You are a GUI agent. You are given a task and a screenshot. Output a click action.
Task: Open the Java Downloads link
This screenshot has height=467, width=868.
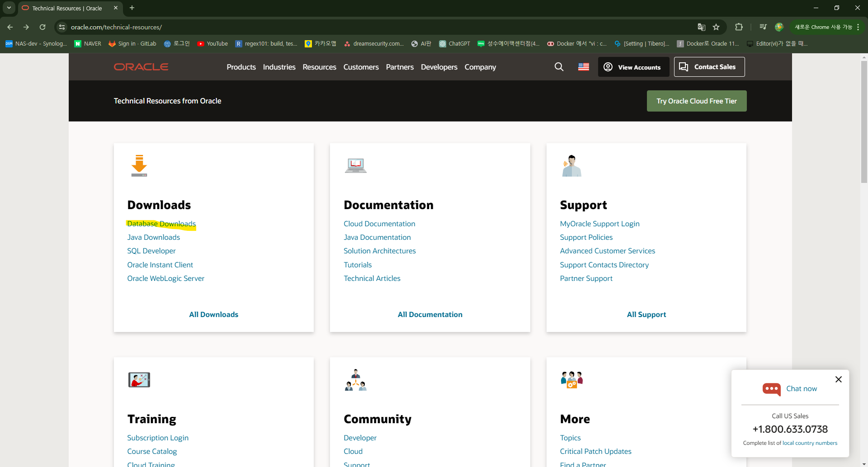click(x=153, y=237)
